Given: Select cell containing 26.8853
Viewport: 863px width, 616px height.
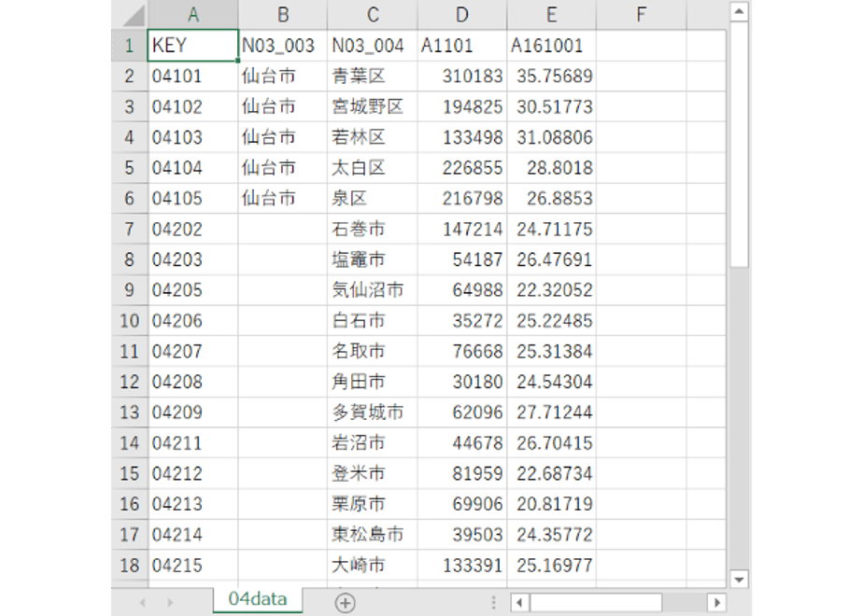Looking at the screenshot, I should coord(551,198).
